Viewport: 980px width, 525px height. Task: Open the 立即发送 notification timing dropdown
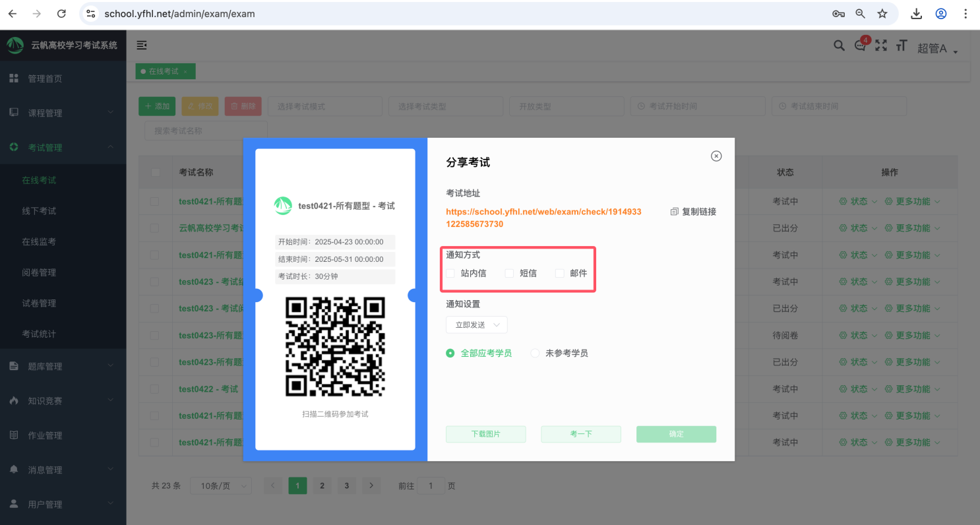point(477,325)
